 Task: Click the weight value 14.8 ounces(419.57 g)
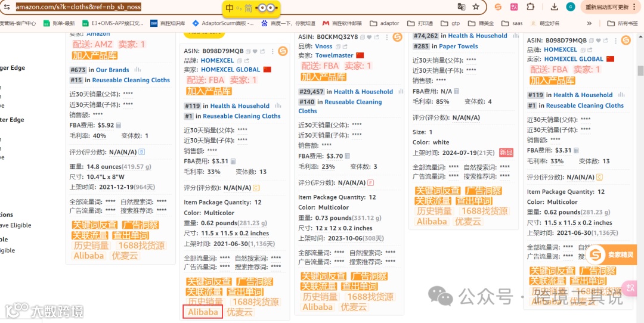point(119,167)
